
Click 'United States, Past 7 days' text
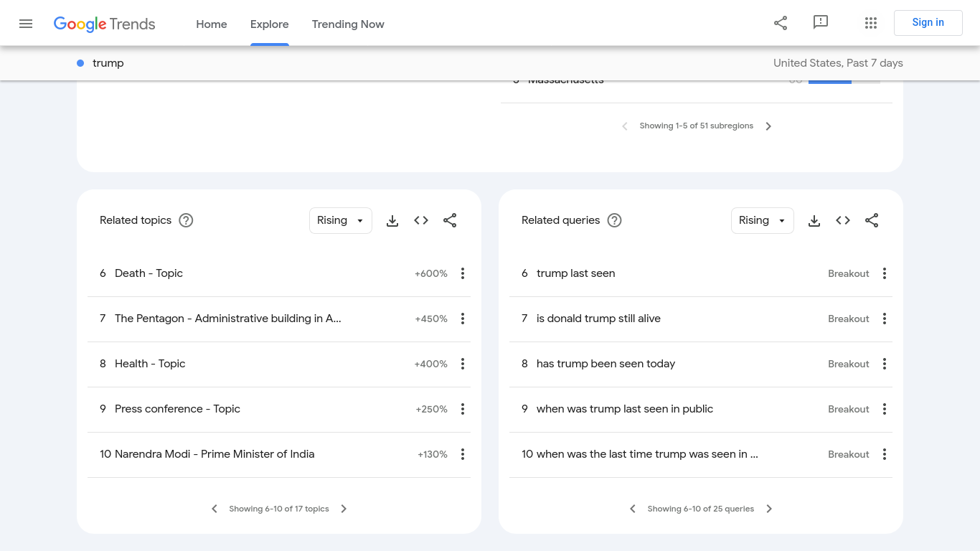(838, 63)
